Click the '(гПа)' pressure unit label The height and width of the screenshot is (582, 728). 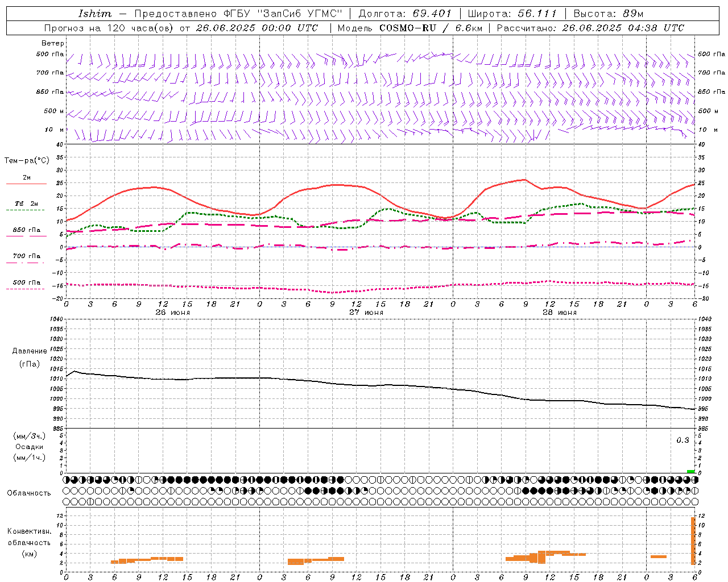(30, 364)
